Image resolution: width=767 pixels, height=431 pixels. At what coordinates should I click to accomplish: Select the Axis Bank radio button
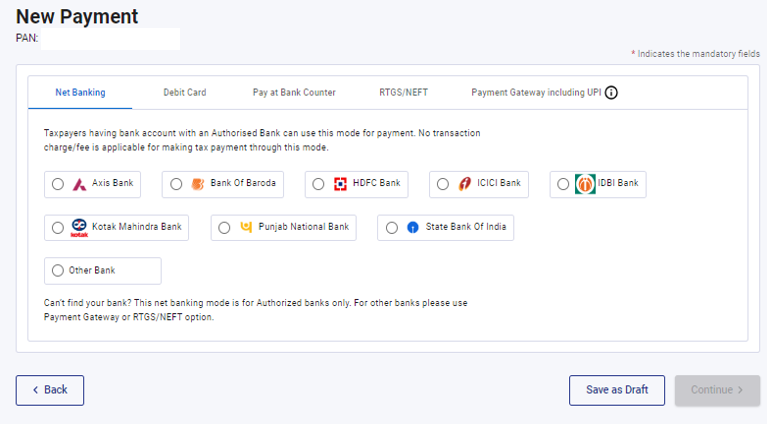pyautogui.click(x=58, y=184)
